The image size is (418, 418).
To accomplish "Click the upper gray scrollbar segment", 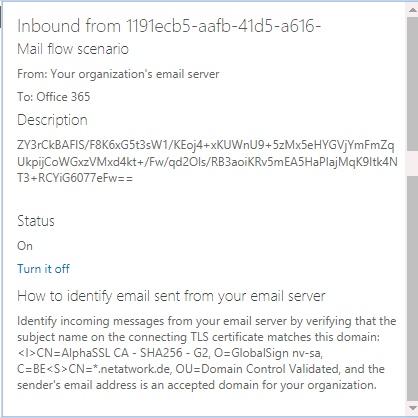I will pos(412,84).
